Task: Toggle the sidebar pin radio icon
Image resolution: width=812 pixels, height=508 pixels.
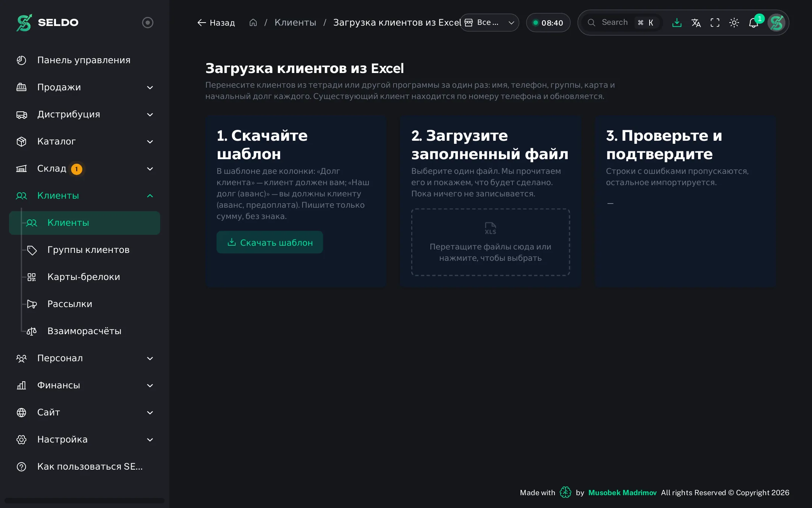Action: pyautogui.click(x=148, y=23)
